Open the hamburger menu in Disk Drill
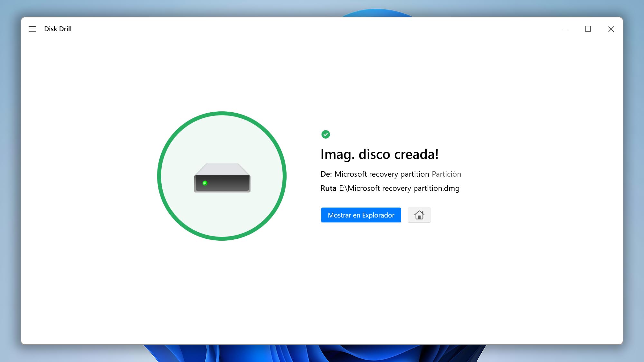This screenshot has height=362, width=644. tap(32, 29)
